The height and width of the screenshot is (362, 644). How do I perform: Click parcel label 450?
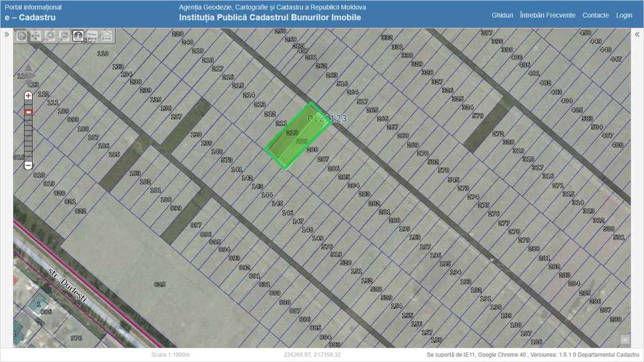pyautogui.click(x=586, y=33)
